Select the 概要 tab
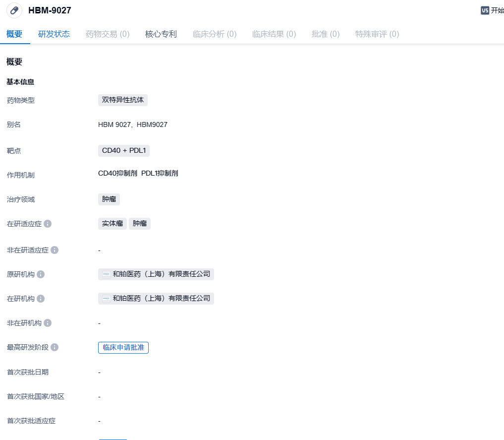 pyautogui.click(x=14, y=34)
